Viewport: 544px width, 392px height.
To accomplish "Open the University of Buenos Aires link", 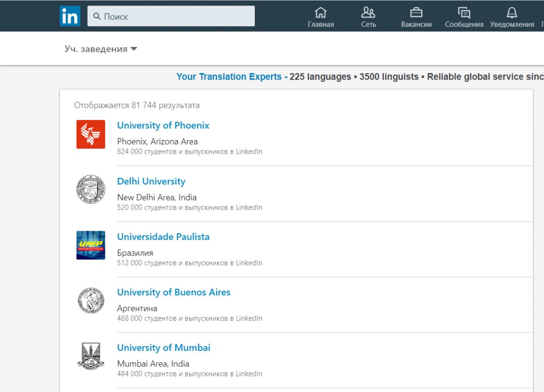I will point(173,292).
